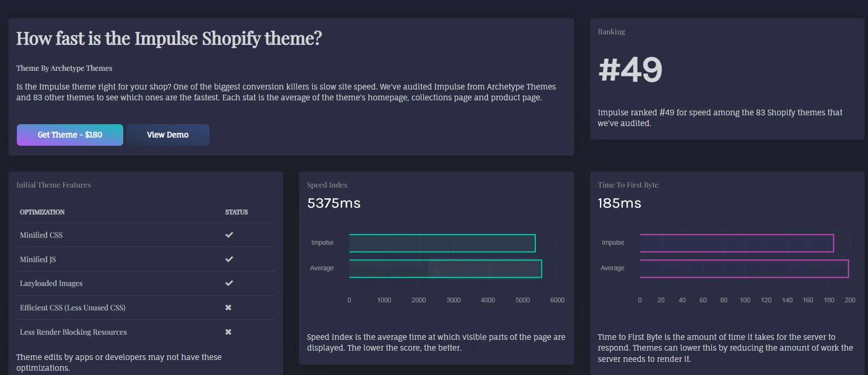Viewport: 868px width, 375px height.
Task: Click the Efficient CSS cross icon
Action: tap(228, 307)
